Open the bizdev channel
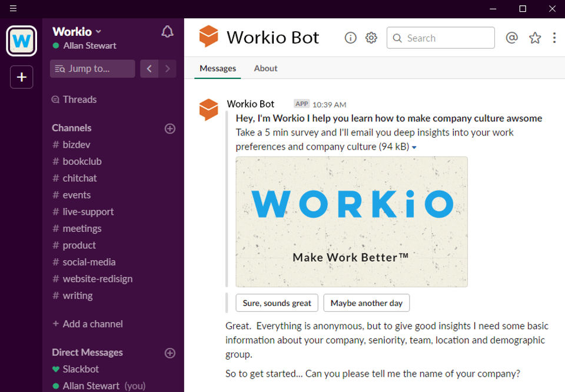 (71, 145)
